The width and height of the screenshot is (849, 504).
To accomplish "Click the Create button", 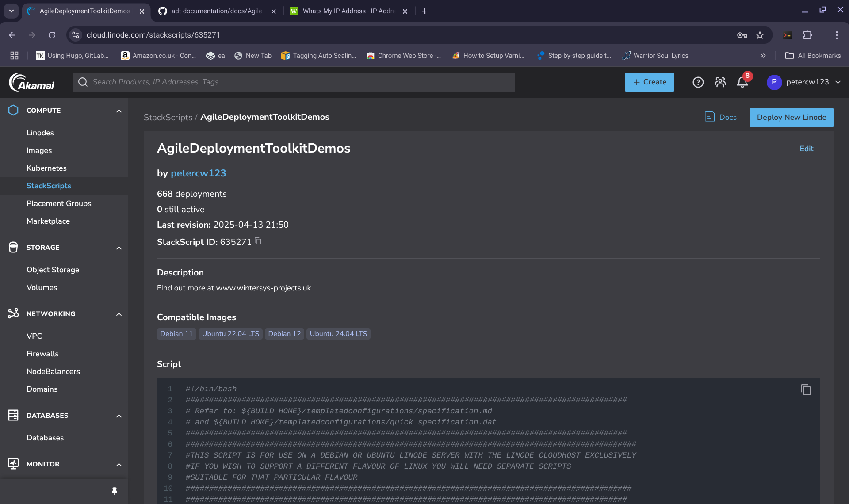I will [x=649, y=82].
